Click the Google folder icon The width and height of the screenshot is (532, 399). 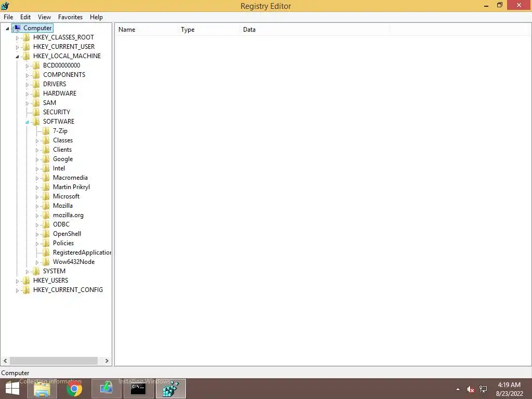pyautogui.click(x=46, y=159)
